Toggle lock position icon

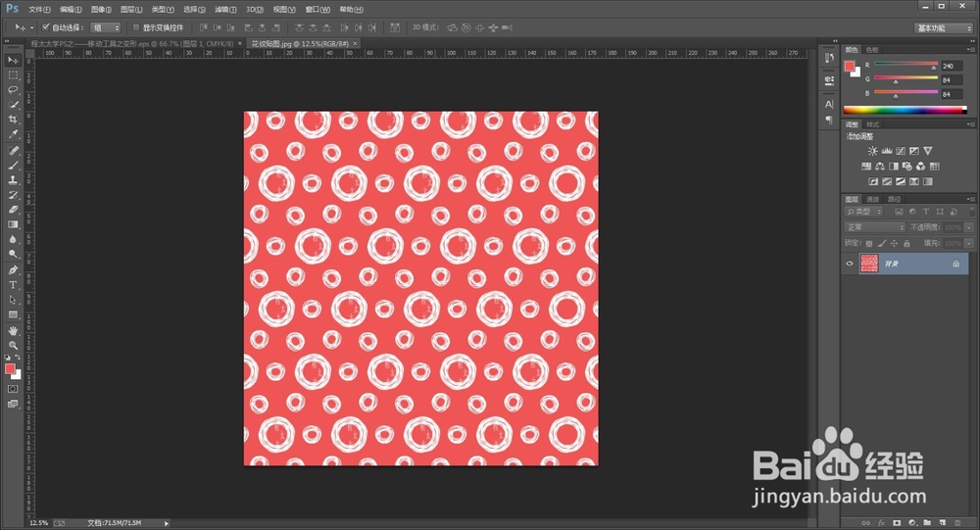[895, 243]
